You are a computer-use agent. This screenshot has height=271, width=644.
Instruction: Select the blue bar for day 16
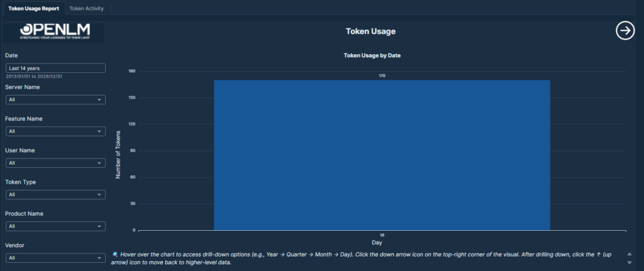(x=382, y=155)
